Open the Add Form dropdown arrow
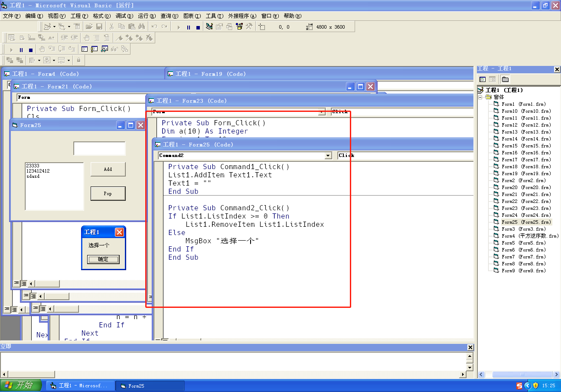This screenshot has height=392, width=561. click(x=69, y=26)
